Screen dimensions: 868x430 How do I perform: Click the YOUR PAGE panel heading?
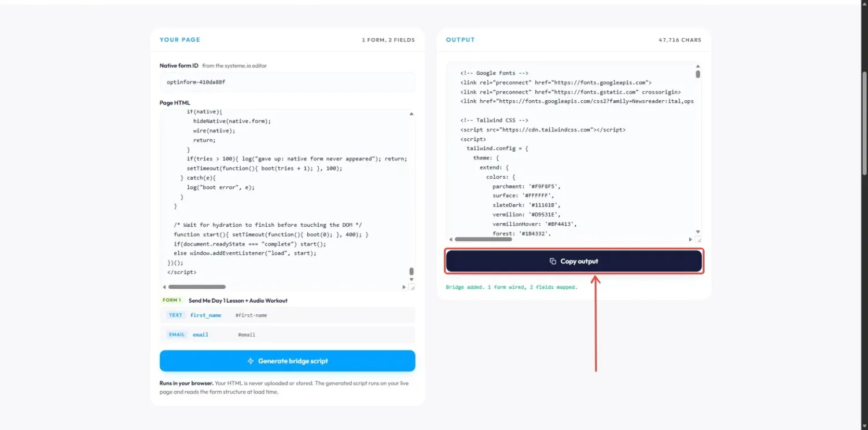click(x=180, y=40)
